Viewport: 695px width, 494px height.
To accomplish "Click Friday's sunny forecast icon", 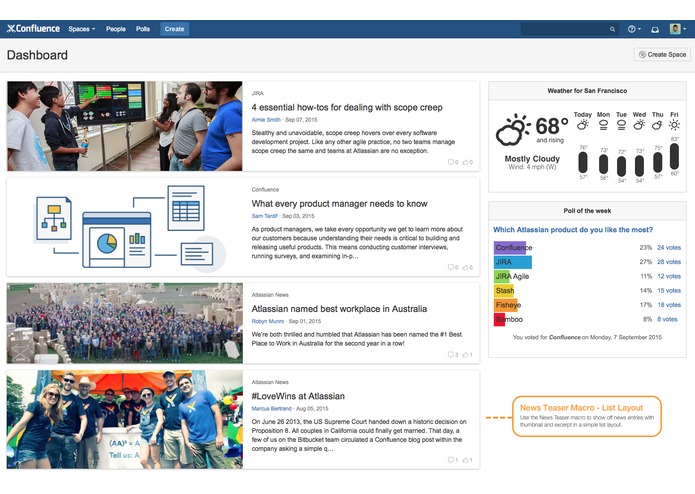I will [674, 125].
